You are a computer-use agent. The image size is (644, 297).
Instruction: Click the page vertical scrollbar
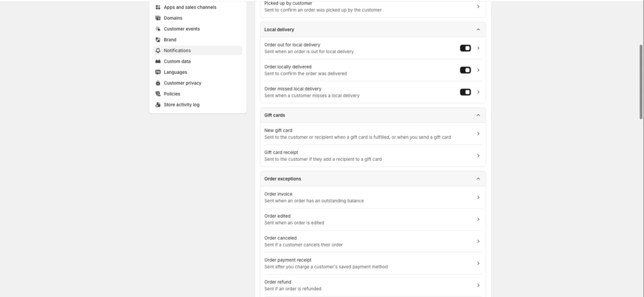[x=641, y=82]
